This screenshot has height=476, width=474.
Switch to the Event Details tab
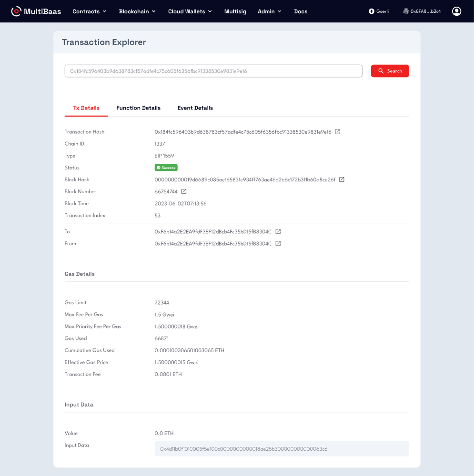[195, 108]
